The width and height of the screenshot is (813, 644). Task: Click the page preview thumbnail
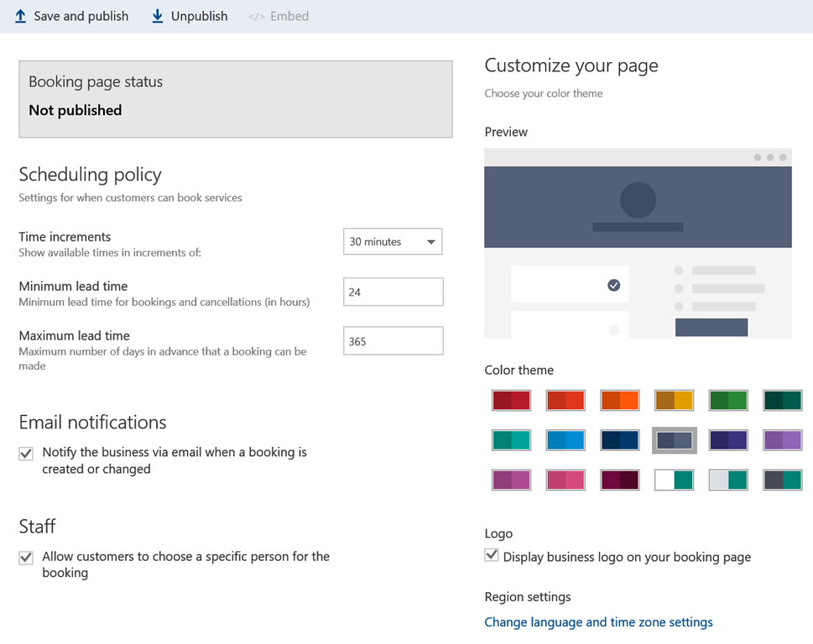638,243
